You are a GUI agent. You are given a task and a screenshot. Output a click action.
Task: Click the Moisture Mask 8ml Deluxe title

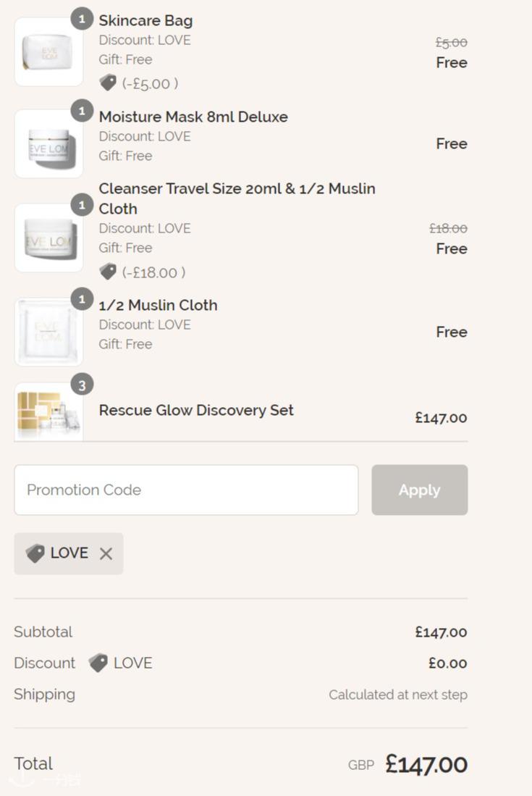click(x=193, y=117)
